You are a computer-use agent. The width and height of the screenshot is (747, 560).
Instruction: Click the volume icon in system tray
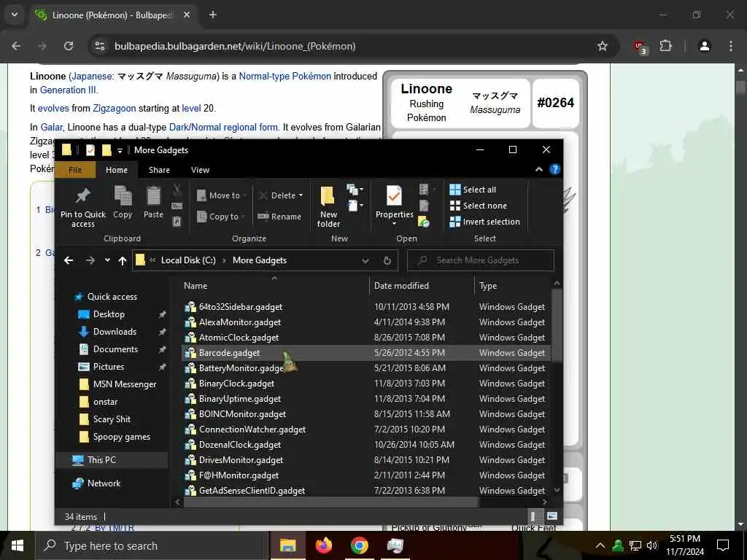tap(651, 545)
